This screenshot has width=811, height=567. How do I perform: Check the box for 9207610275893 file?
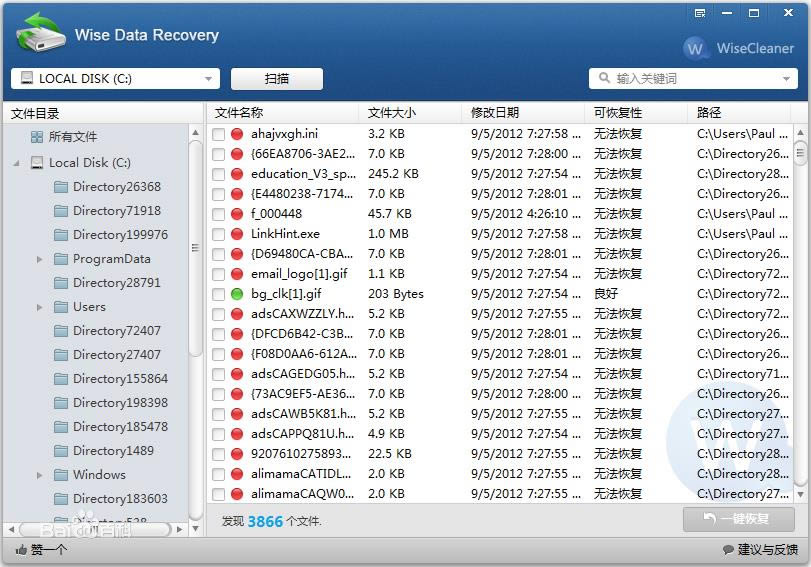[218, 454]
